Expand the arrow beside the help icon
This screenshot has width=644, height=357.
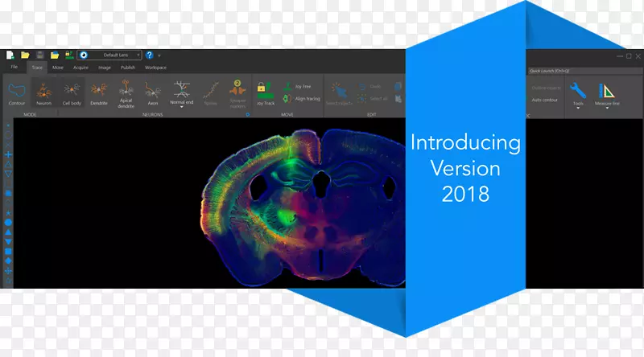tap(159, 55)
